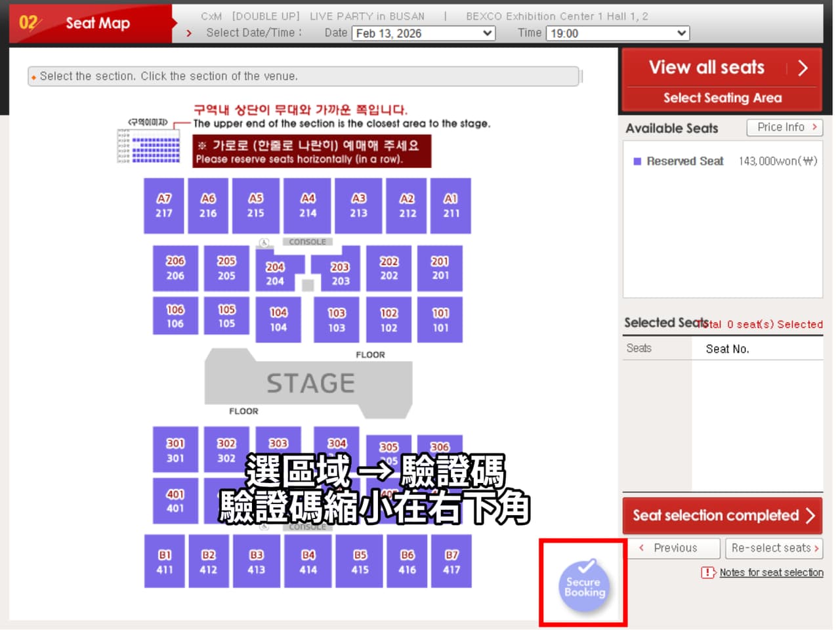Select seating section A1 211

pyautogui.click(x=451, y=206)
